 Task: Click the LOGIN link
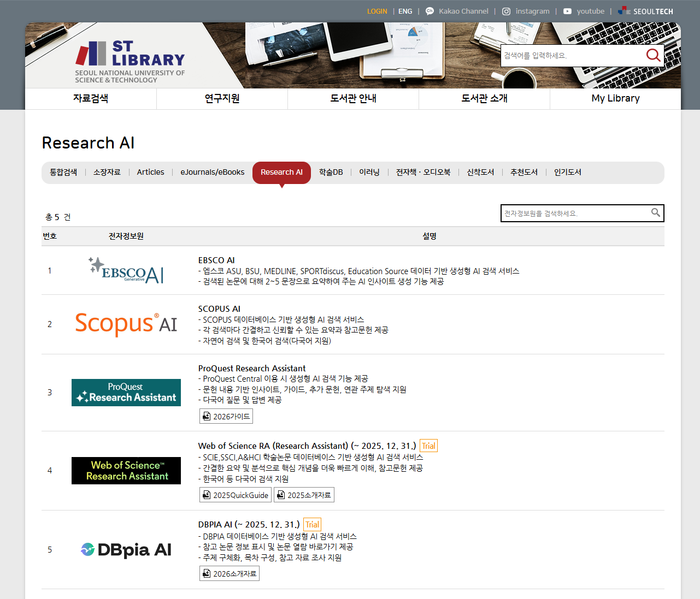[x=377, y=11]
